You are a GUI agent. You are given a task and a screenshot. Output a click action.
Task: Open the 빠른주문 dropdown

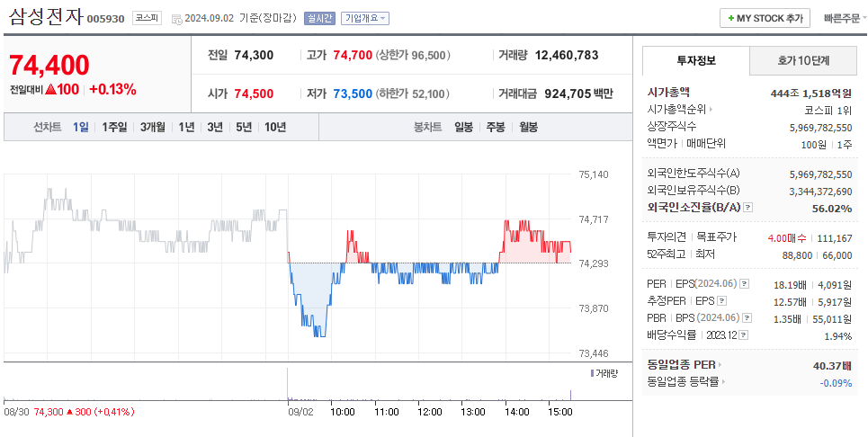pos(846,18)
